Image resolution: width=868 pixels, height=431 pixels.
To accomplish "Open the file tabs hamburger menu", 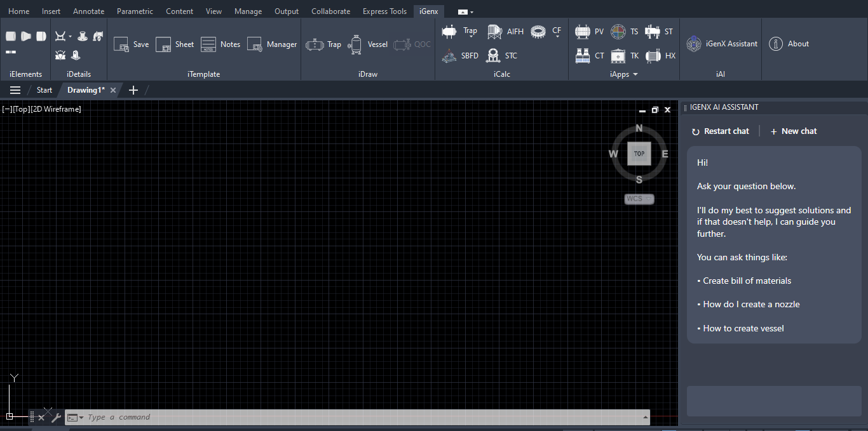I will pos(15,90).
